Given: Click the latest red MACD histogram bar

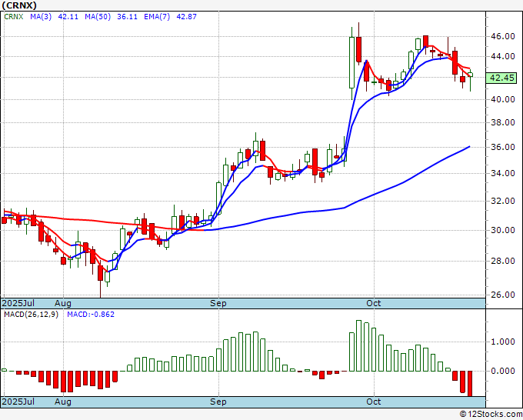Looking at the screenshot, I should [470, 383].
